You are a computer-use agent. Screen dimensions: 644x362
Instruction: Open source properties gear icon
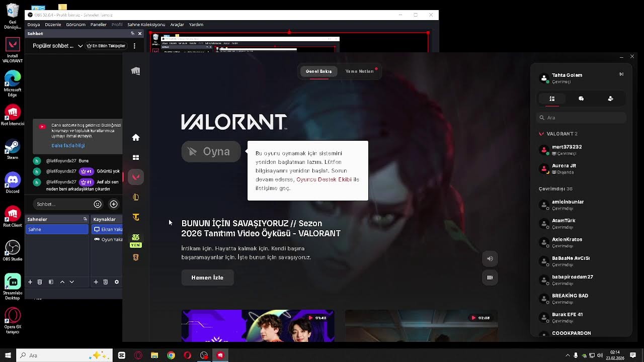[x=117, y=282]
